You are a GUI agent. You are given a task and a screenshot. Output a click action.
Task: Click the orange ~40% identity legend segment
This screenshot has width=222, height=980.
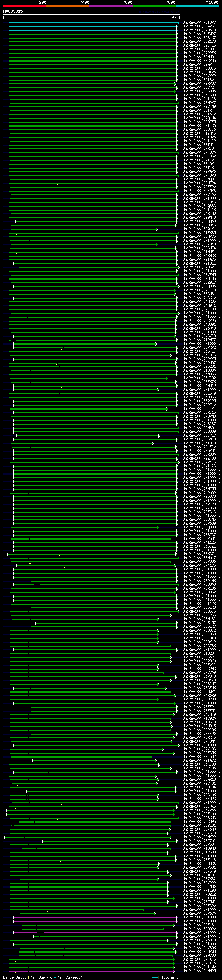[68, 6]
